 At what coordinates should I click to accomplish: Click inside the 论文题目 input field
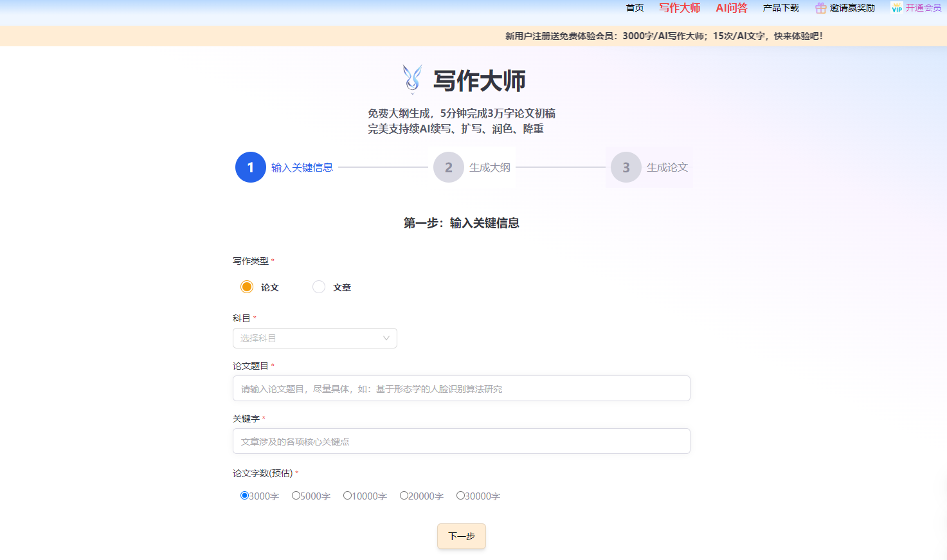(x=460, y=388)
